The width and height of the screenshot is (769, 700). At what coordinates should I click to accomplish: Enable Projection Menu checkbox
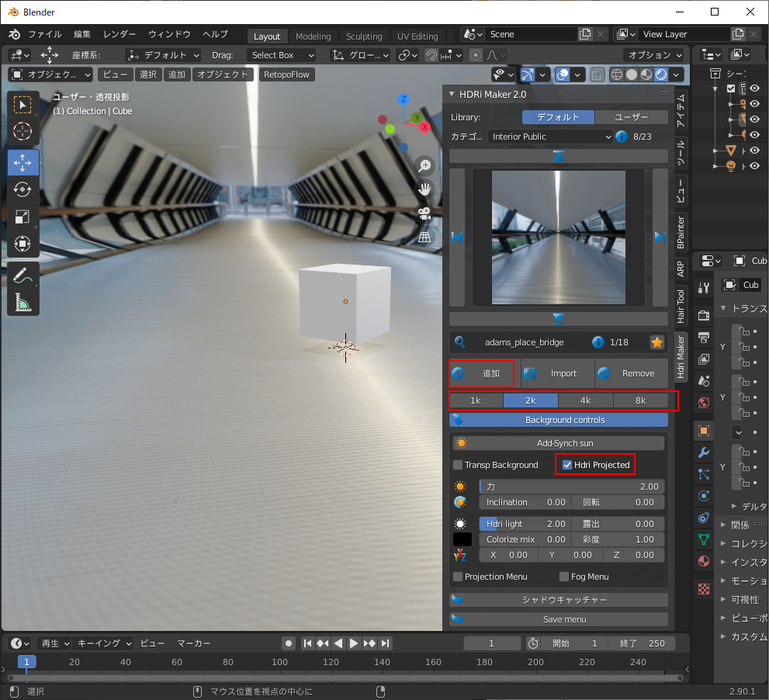(458, 577)
